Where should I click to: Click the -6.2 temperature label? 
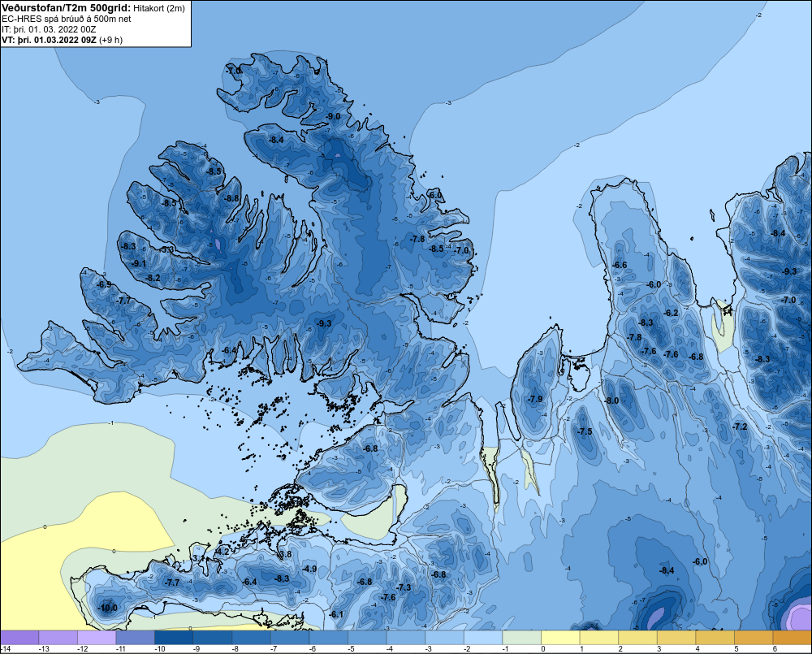tap(671, 313)
